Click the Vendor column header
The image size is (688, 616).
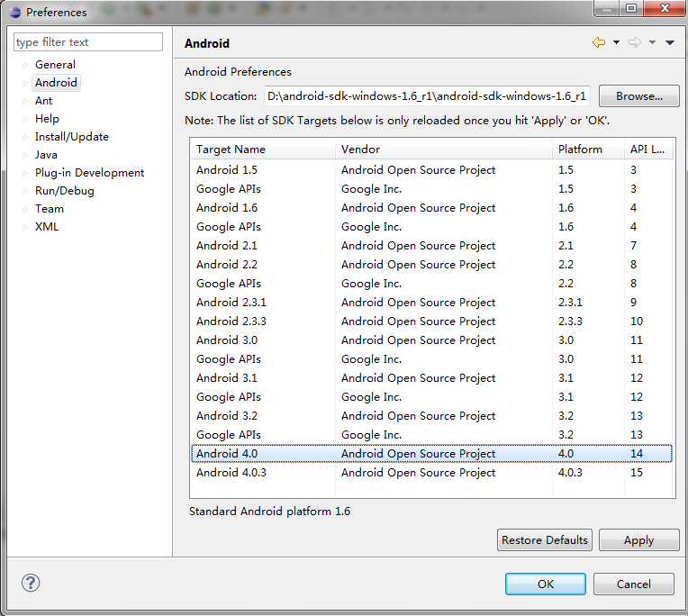(444, 149)
